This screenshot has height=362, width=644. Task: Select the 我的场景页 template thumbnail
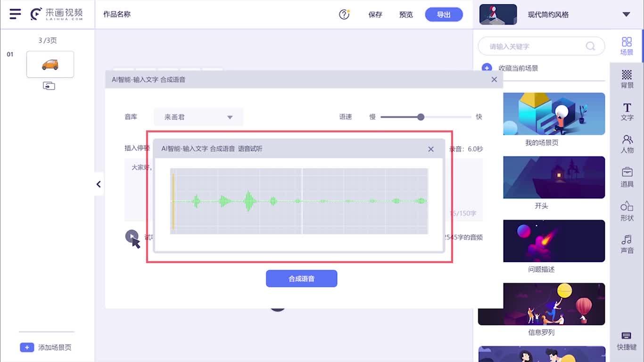tap(554, 114)
